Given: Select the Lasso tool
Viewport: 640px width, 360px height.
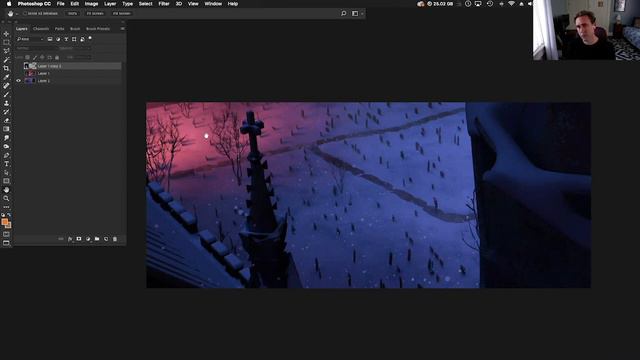Looking at the screenshot, I should [x=6, y=51].
